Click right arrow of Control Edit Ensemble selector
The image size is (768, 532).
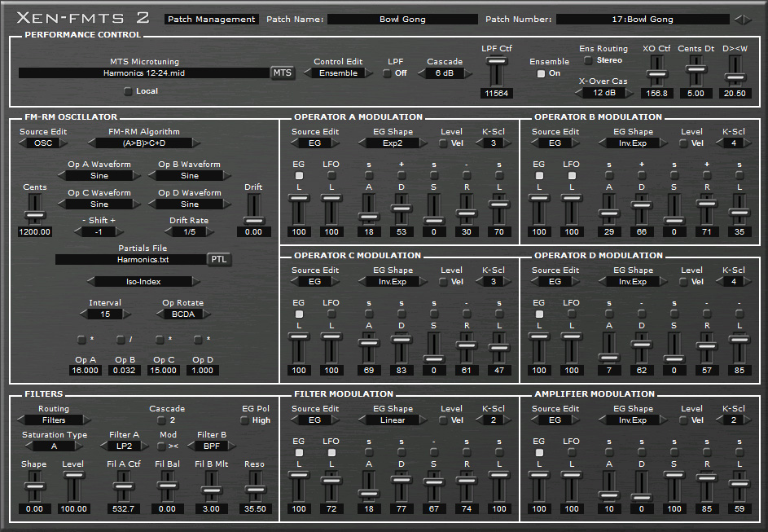pos(368,73)
